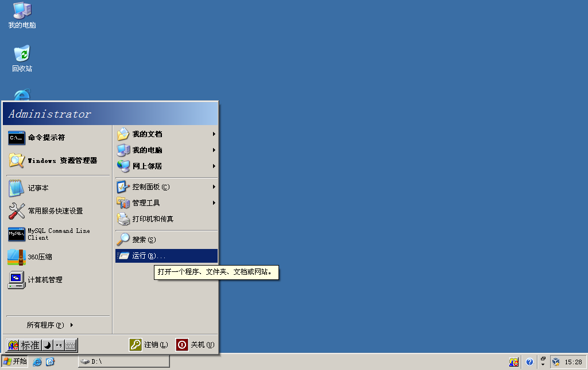Expand the 管理工具 submenu arrow
Viewport: 588px width, 370px height.
pyautogui.click(x=214, y=203)
